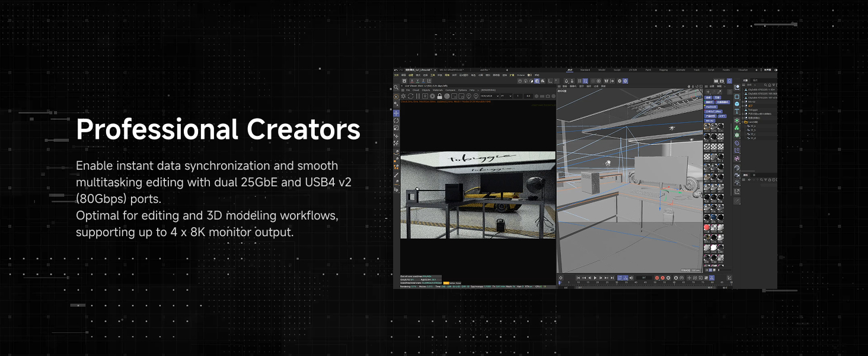Toggle loop playback in the timeline controls
The width and height of the screenshot is (868, 356).
(620, 278)
